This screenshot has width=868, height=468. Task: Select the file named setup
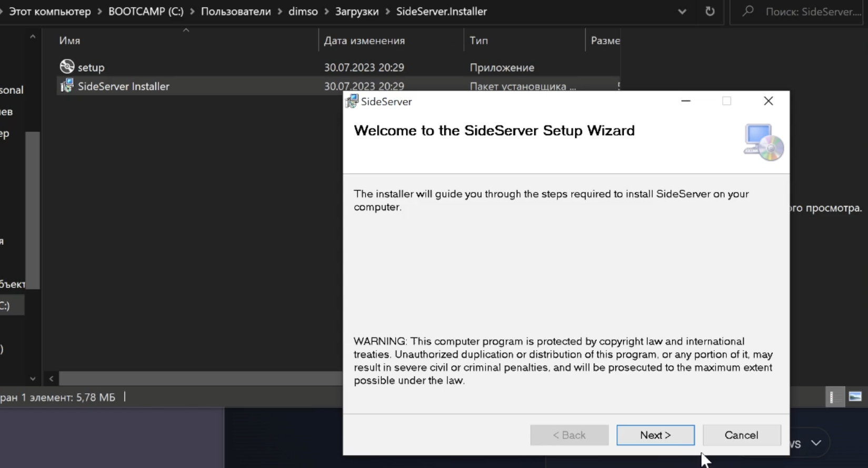point(91,67)
